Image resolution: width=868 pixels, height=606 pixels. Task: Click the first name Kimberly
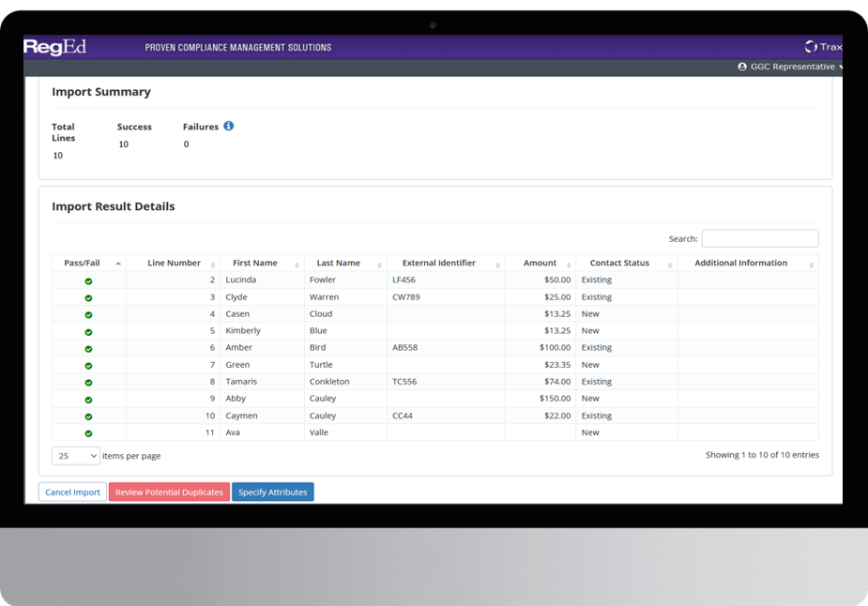pos(243,330)
